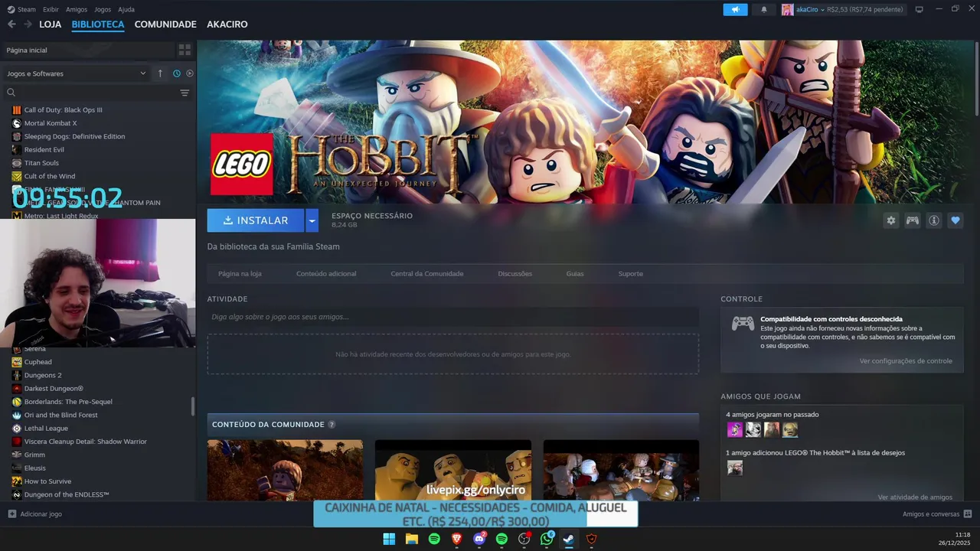Select Dungeon of the ENDLESS
This screenshot has width=980, height=551.
67,494
